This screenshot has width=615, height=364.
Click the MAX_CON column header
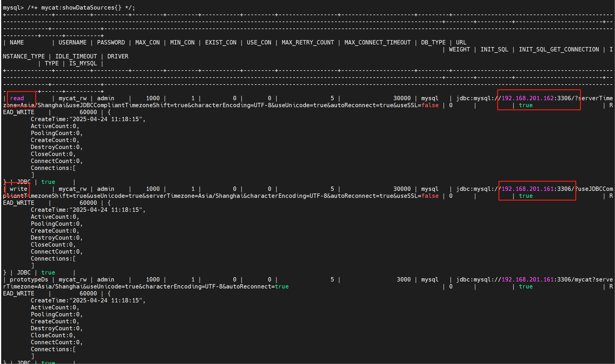(148, 42)
